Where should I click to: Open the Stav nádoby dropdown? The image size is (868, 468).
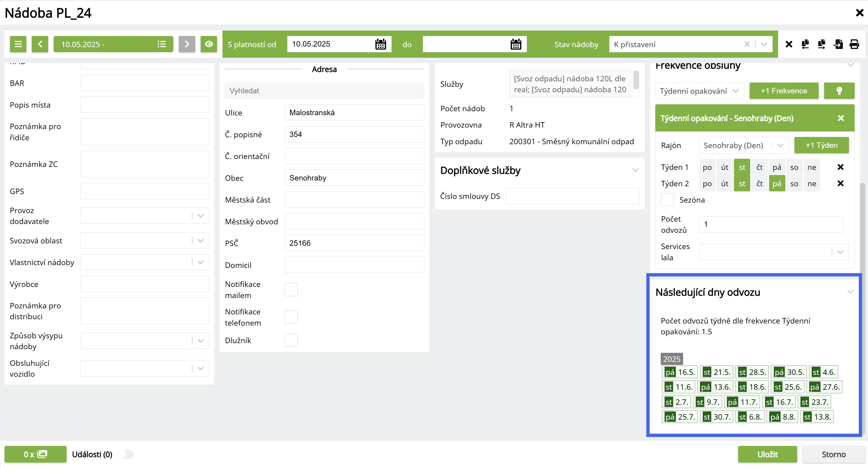tap(764, 44)
